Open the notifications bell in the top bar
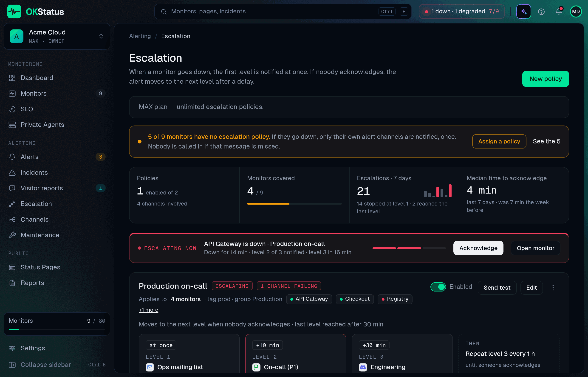 [559, 11]
